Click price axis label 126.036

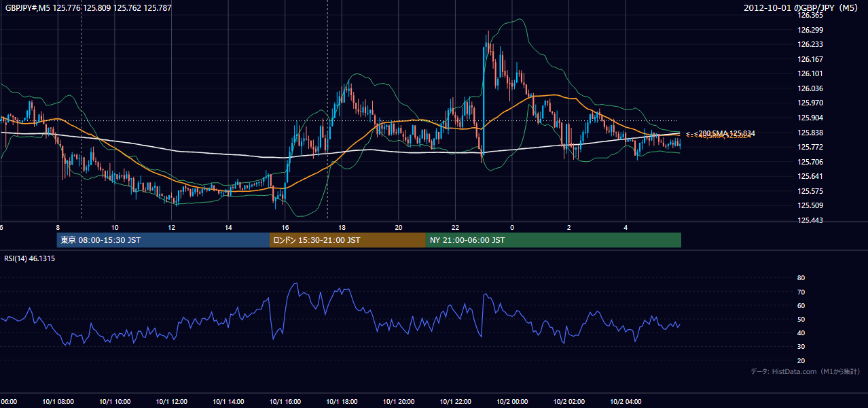coord(810,88)
